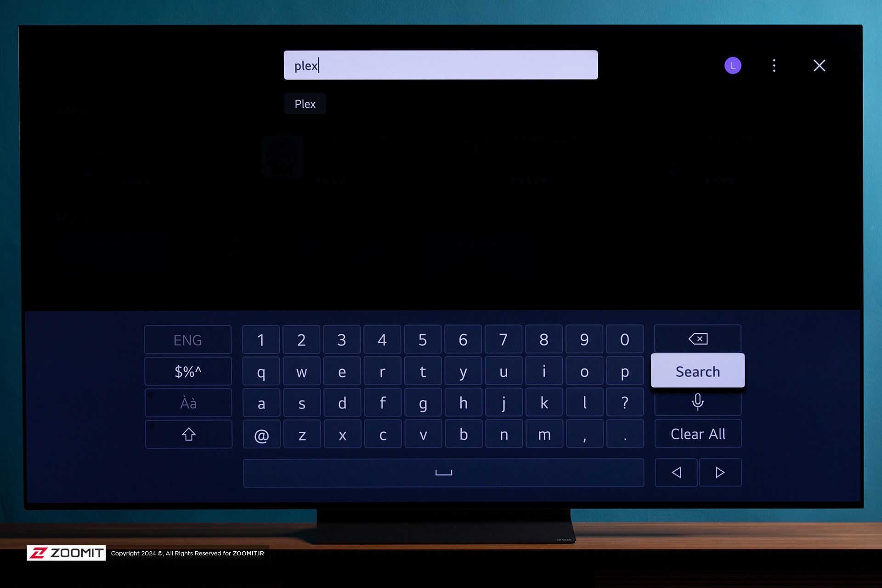The image size is (882, 588).
Task: Click the Search button on keyboard
Action: (x=698, y=371)
